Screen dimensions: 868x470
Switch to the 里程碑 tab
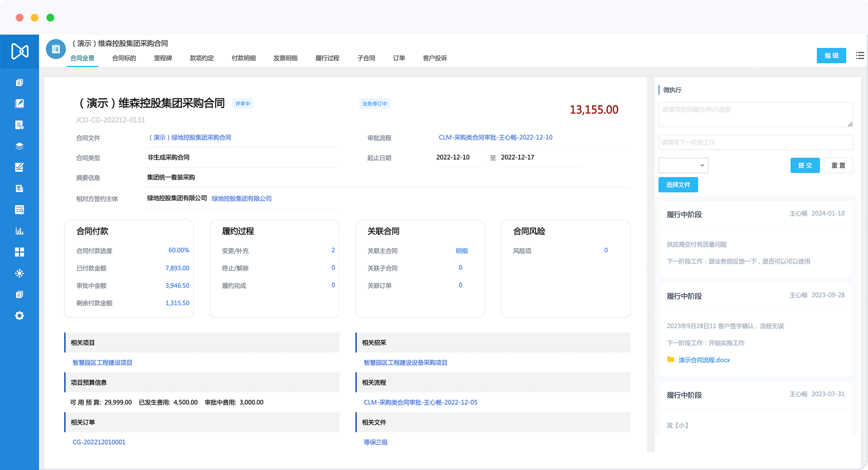click(x=163, y=58)
